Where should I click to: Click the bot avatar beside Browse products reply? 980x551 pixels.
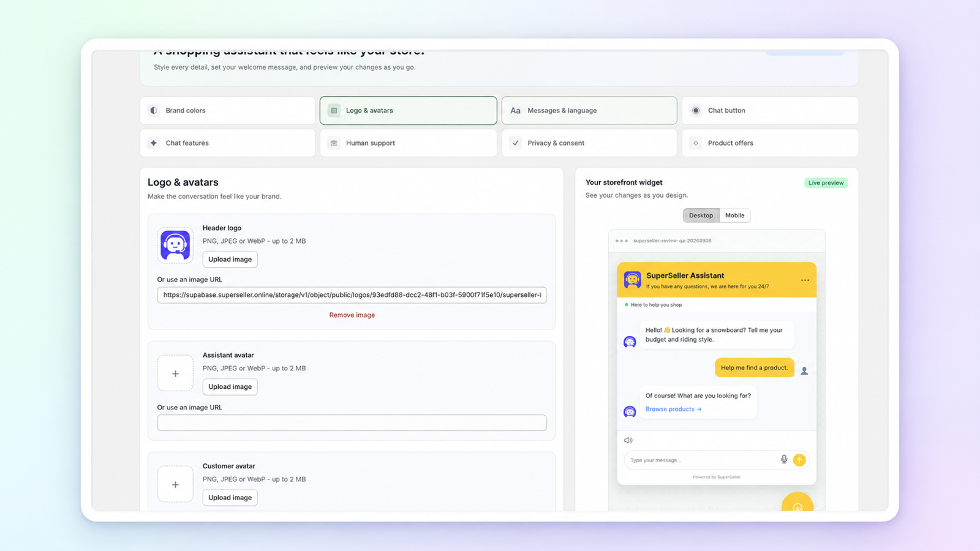(630, 412)
